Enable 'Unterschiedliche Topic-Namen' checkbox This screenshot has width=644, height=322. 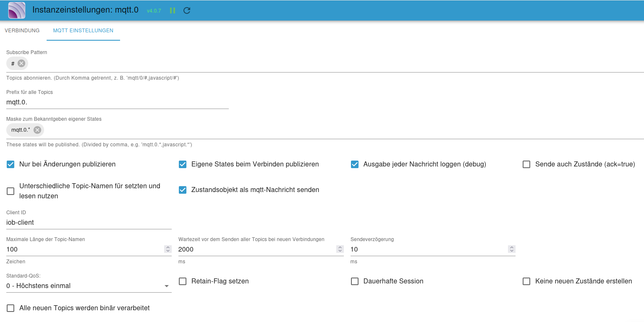(10, 191)
